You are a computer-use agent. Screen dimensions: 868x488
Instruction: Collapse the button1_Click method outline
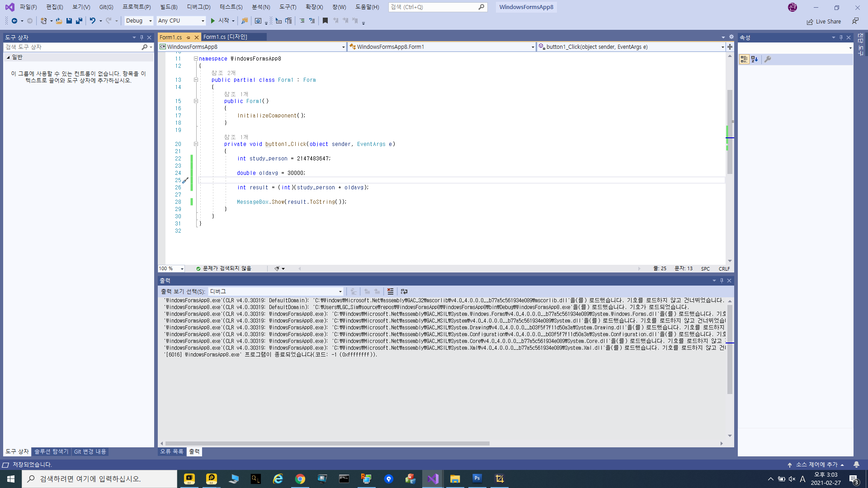pyautogui.click(x=196, y=144)
